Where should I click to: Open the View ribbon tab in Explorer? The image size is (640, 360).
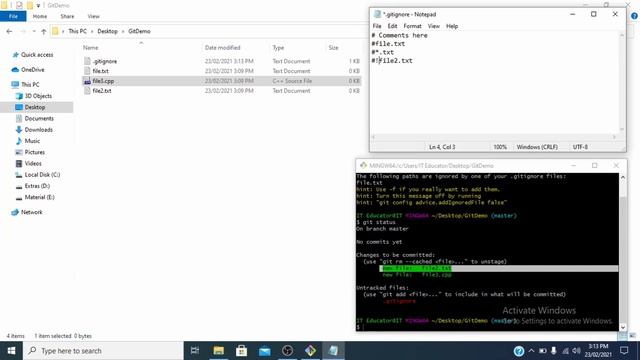pos(93,16)
